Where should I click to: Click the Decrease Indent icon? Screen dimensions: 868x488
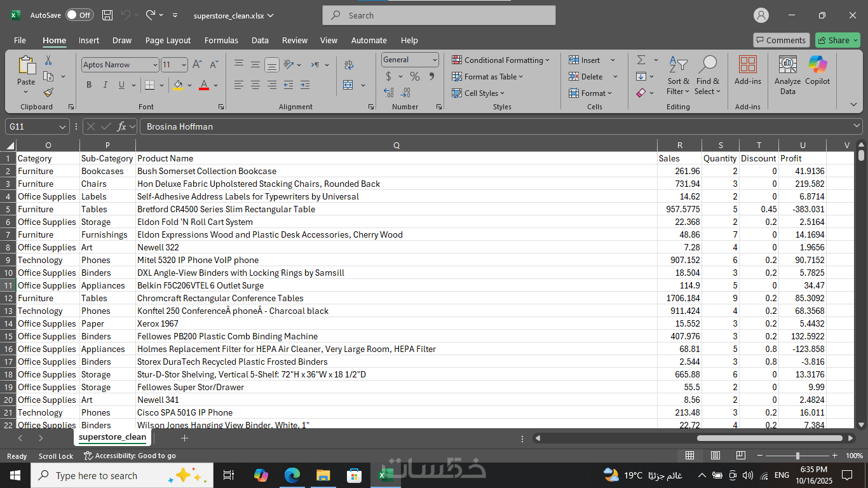tap(288, 85)
